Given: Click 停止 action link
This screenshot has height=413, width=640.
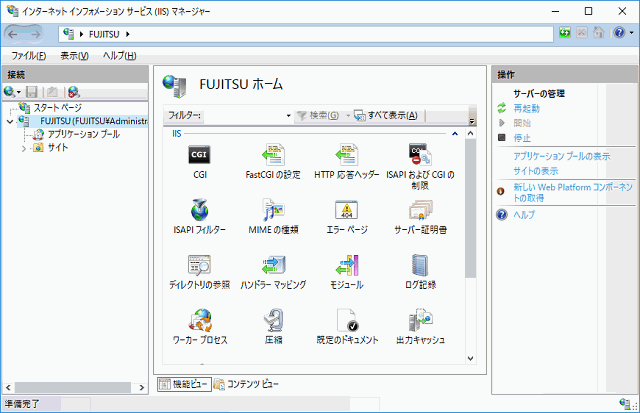Looking at the screenshot, I should tap(522, 138).
